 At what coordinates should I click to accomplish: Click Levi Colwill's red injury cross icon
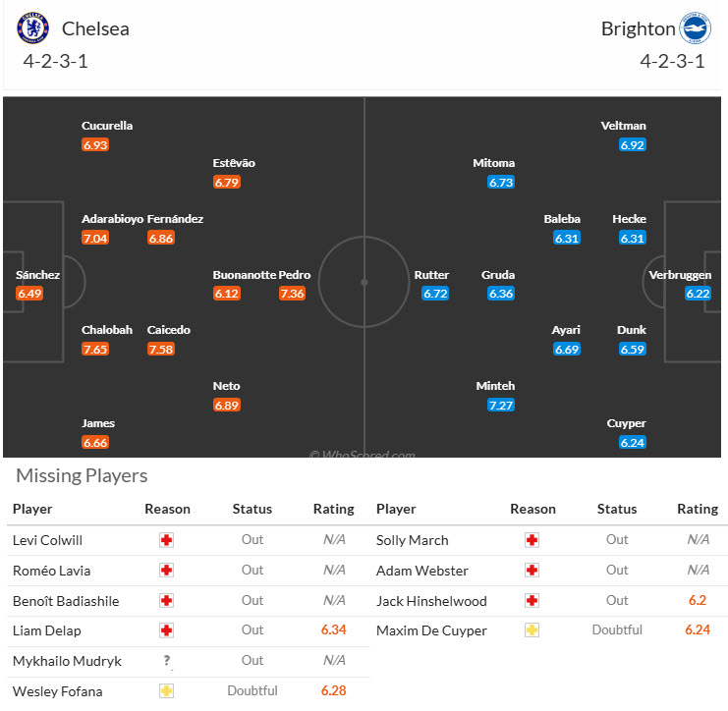click(x=167, y=540)
